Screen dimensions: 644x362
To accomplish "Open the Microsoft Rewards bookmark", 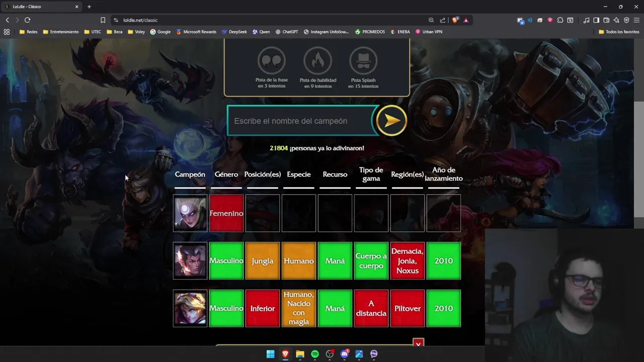I will tap(196, 32).
